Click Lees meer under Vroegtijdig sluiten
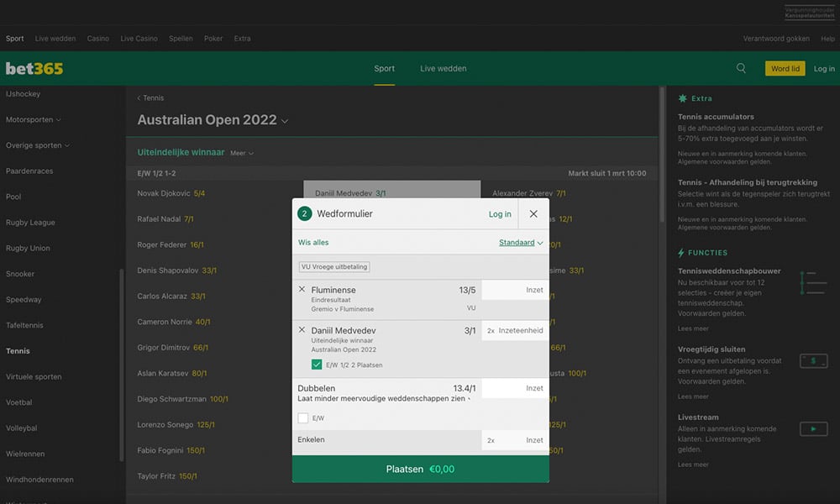 click(x=693, y=396)
